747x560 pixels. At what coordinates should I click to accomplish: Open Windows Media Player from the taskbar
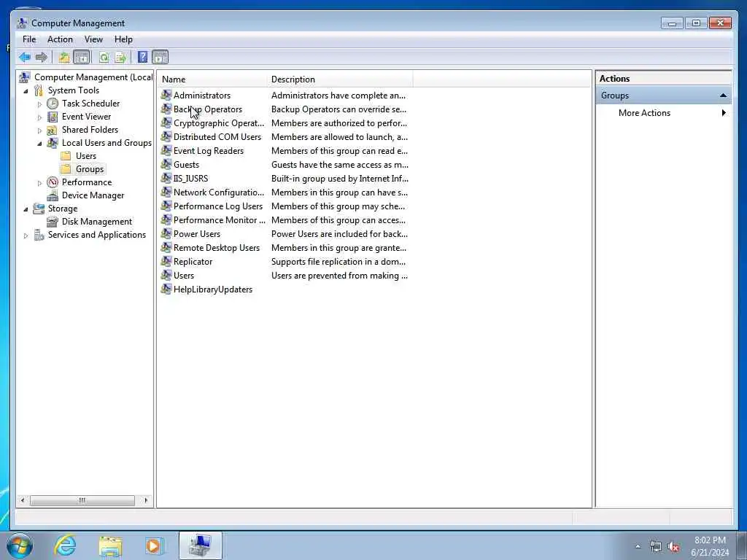tap(155, 545)
